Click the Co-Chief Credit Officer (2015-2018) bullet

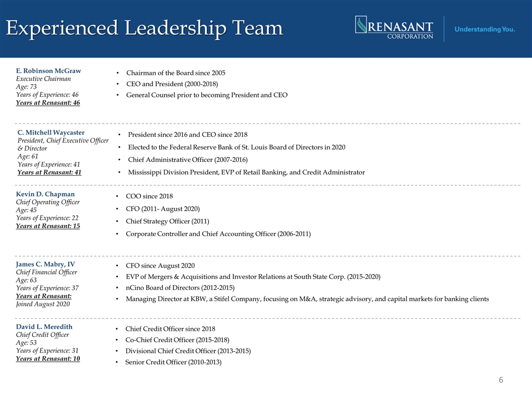[177, 340]
